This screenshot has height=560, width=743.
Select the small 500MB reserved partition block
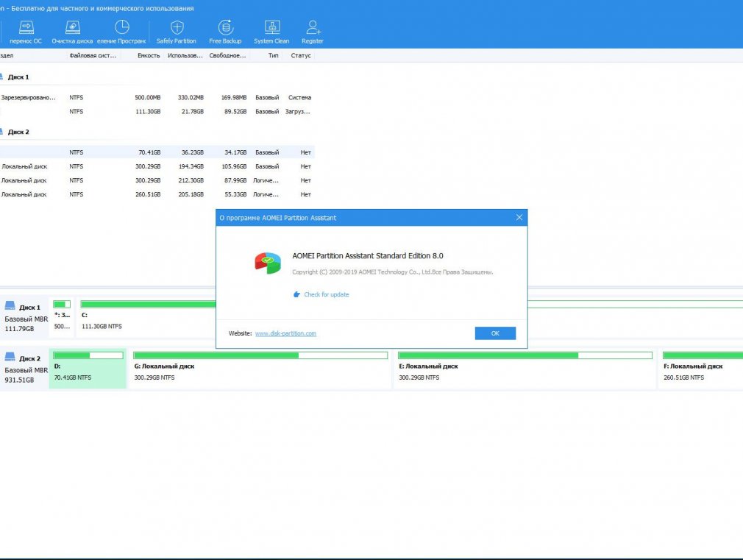tap(62, 317)
